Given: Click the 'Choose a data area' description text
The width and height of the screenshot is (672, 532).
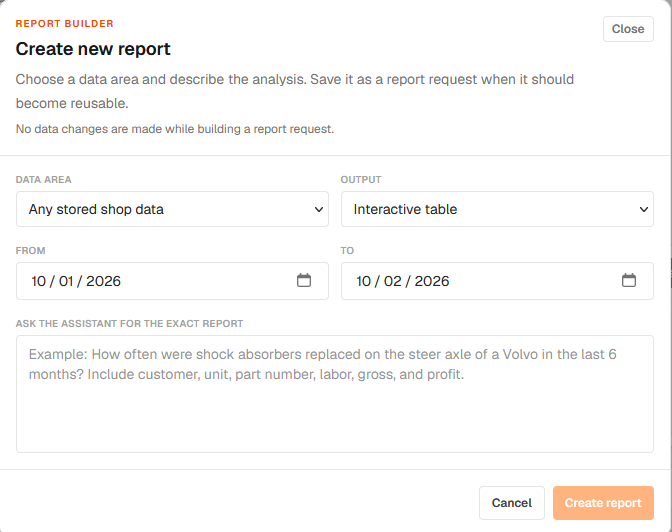Looking at the screenshot, I should (x=295, y=91).
